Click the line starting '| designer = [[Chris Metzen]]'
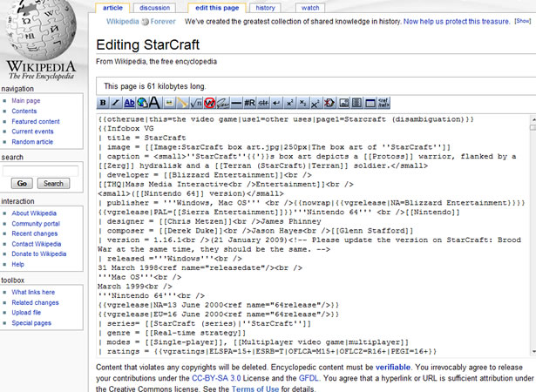 click(209, 221)
